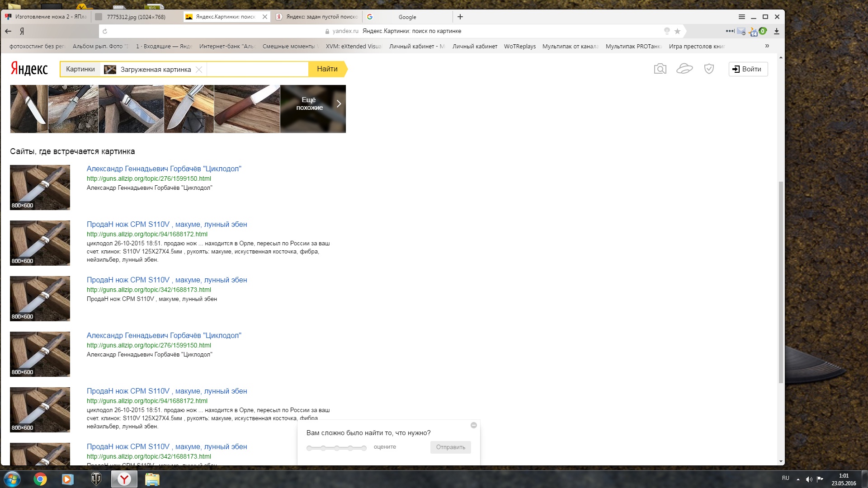Open the browser downloads arrow icon
Screen dimensions: 868x488
(777, 31)
